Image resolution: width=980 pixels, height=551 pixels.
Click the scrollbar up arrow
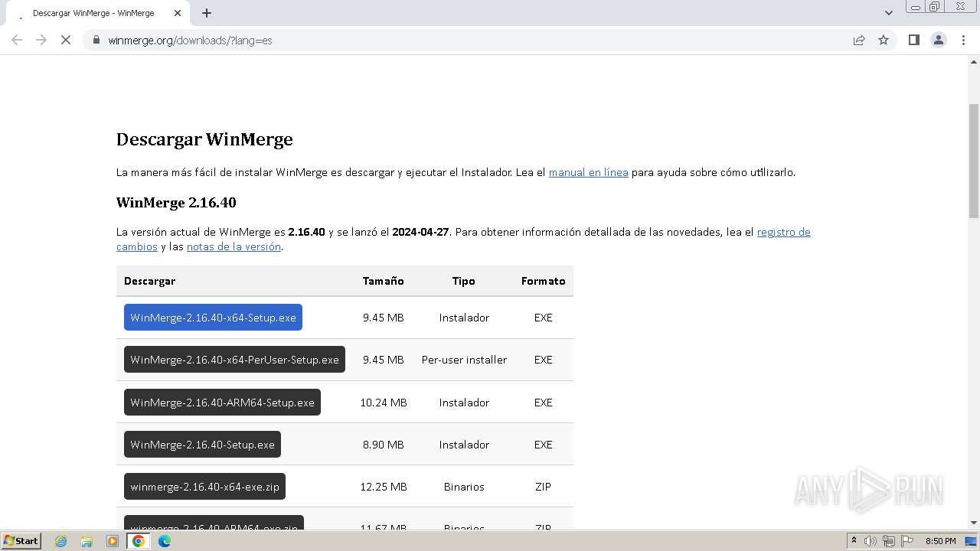(974, 62)
